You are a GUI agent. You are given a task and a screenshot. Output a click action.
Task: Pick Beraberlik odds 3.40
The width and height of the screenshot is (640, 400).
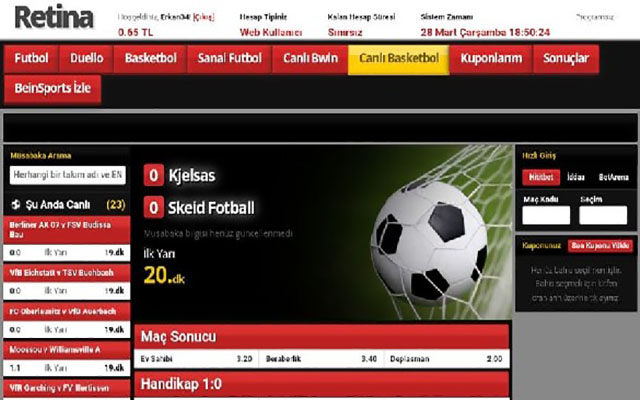pyautogui.click(x=321, y=359)
